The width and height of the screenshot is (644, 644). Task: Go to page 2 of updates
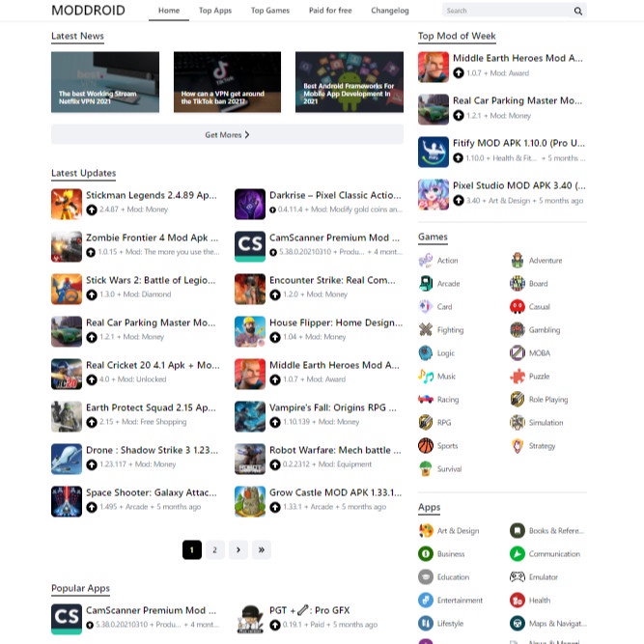(215, 549)
